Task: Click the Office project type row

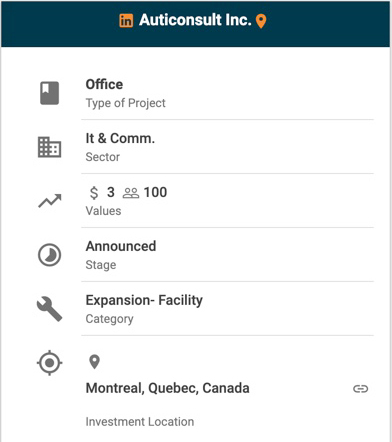Action: pyautogui.click(x=227, y=93)
